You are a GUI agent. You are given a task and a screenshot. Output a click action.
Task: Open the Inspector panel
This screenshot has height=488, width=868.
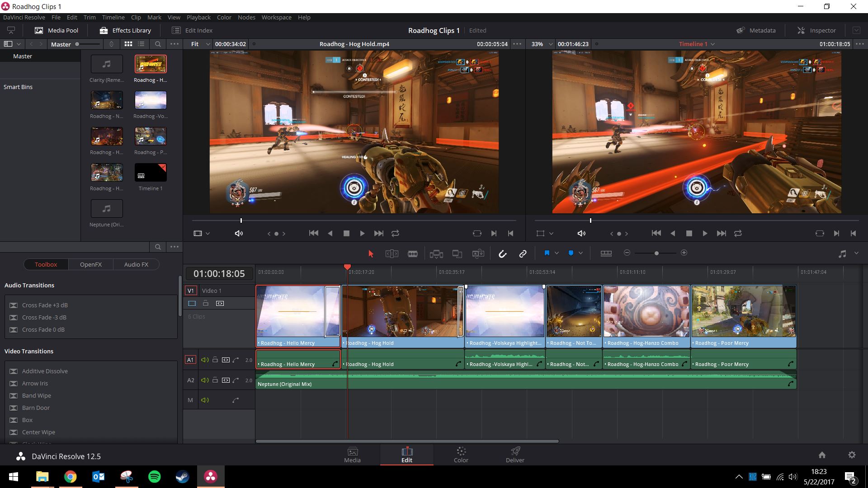click(816, 30)
